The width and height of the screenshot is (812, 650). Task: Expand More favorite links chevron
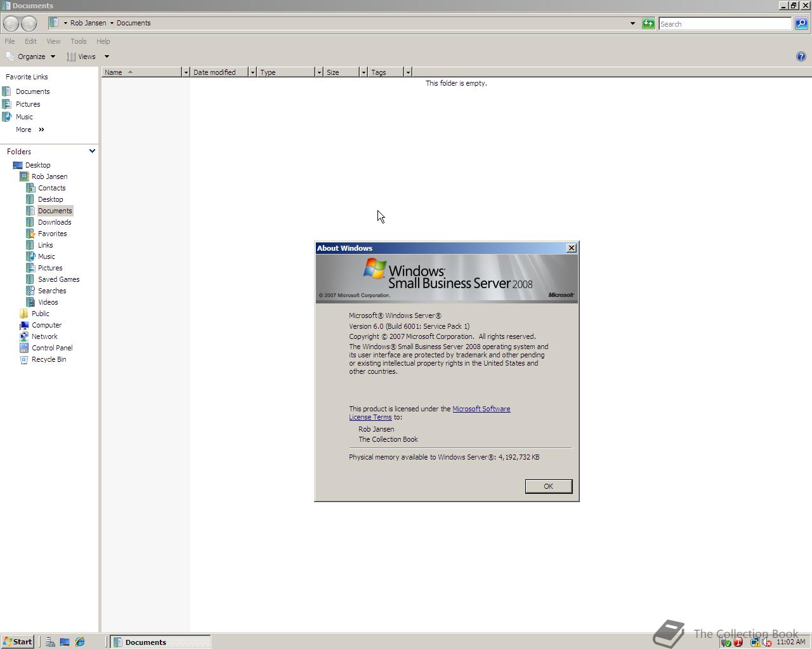41,129
